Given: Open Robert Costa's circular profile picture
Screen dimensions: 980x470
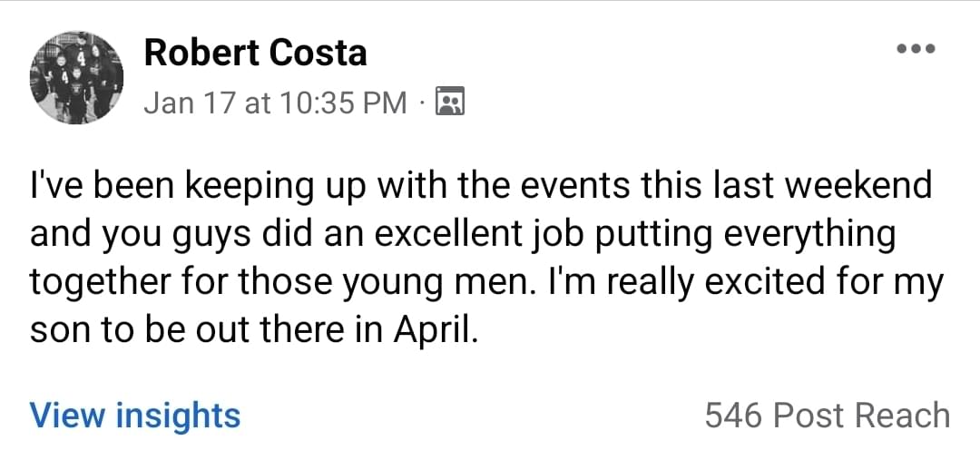Looking at the screenshot, I should [x=76, y=77].
